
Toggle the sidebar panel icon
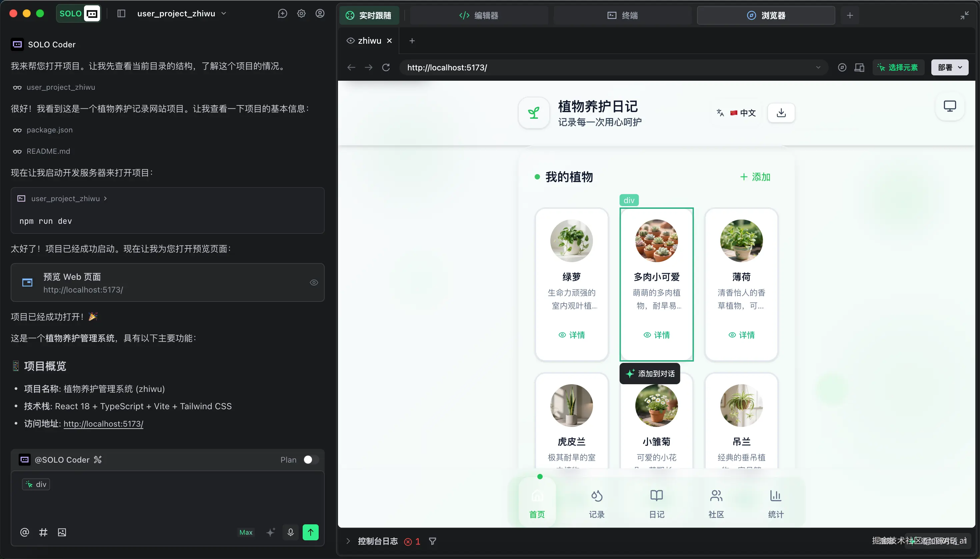[121, 14]
